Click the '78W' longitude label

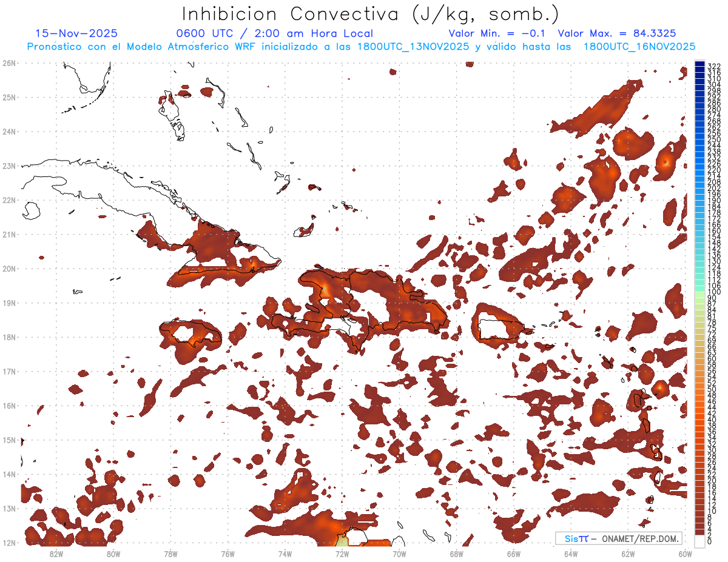tap(170, 554)
